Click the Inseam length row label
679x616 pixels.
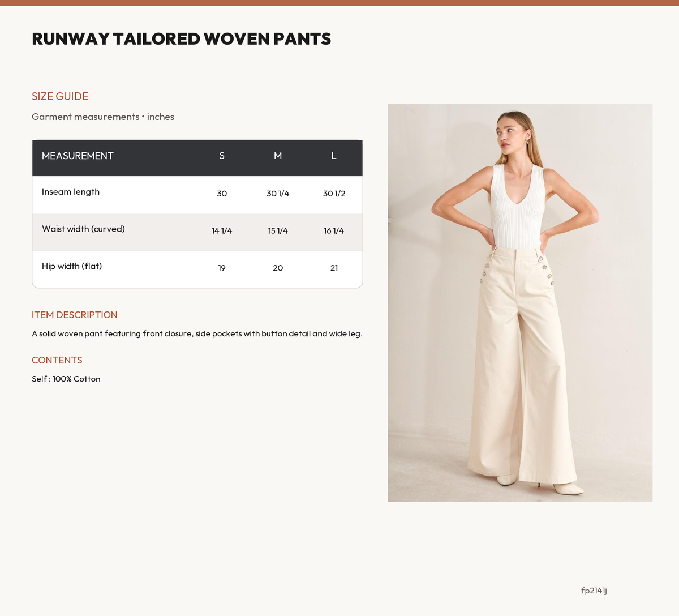coord(71,192)
